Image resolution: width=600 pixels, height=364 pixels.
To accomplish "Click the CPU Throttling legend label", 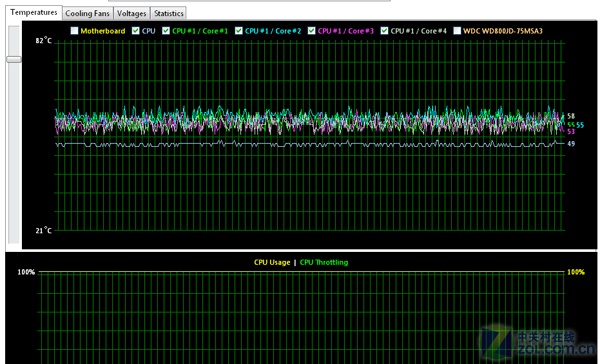I will (x=324, y=263).
